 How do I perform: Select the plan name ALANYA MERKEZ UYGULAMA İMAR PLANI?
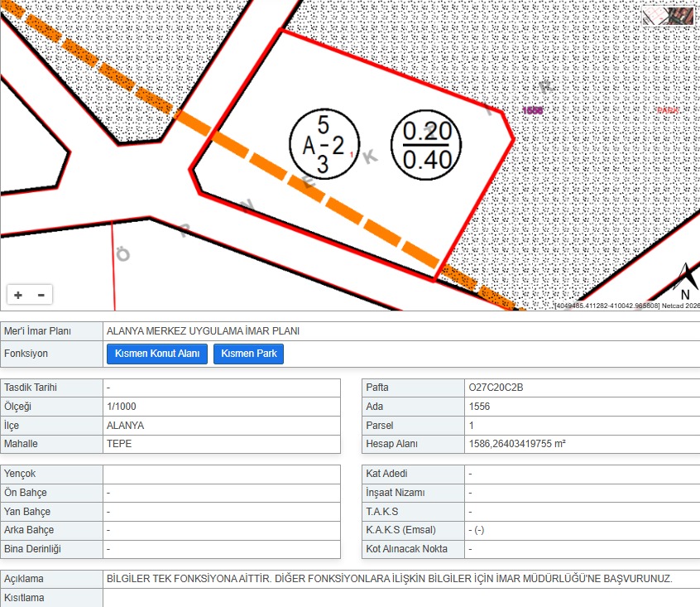coord(203,331)
